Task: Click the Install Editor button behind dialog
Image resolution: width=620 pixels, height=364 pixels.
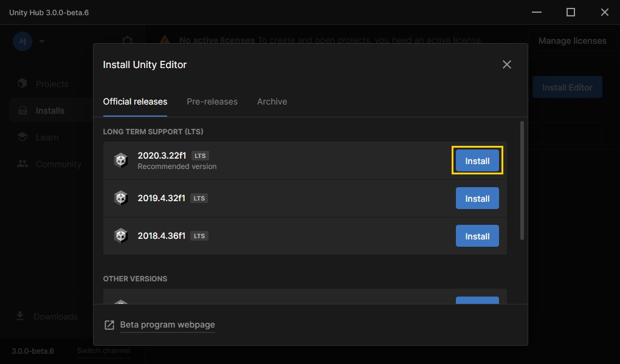Action: pos(567,88)
